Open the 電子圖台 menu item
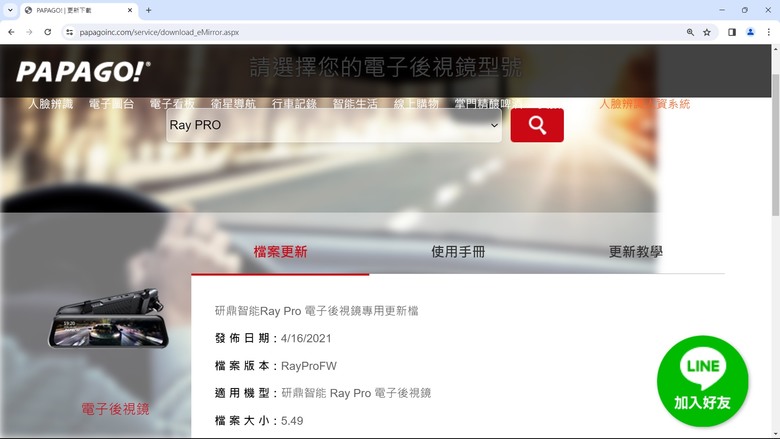Image resolution: width=780 pixels, height=439 pixels. 111,104
